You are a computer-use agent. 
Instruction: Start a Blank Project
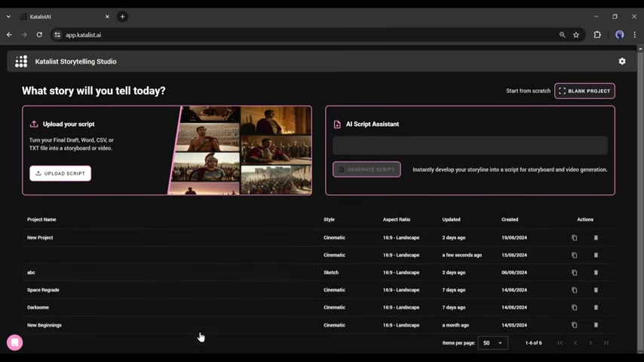pos(584,90)
